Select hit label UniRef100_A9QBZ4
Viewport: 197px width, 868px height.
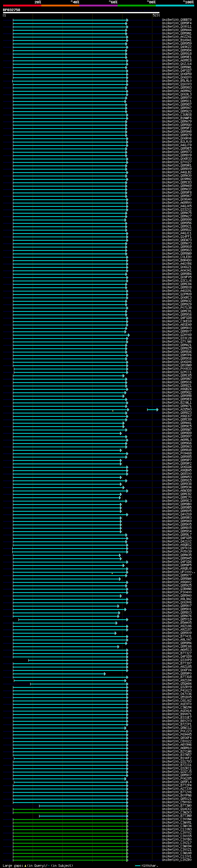(x=177, y=389)
